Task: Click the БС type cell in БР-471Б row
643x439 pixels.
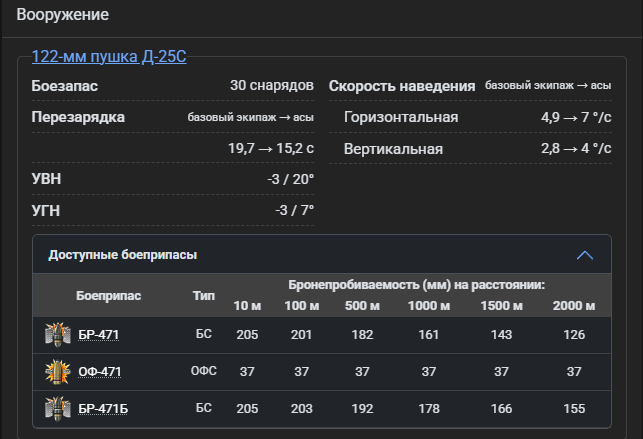Action: 204,408
